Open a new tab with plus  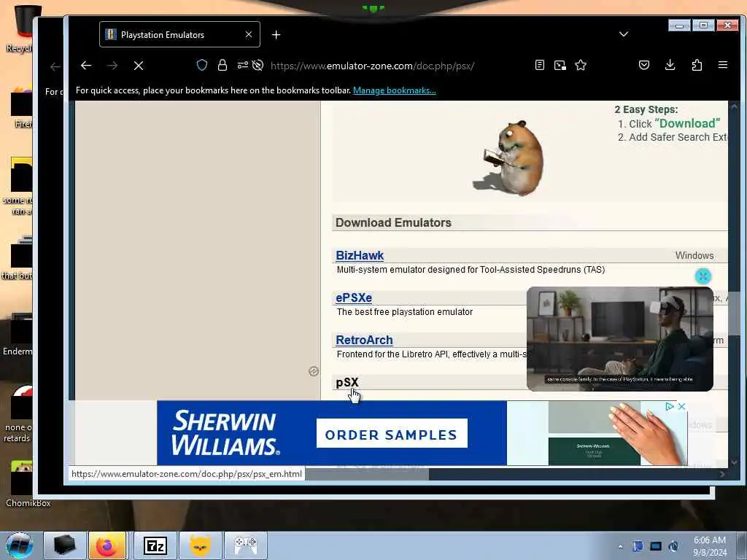coord(276,35)
